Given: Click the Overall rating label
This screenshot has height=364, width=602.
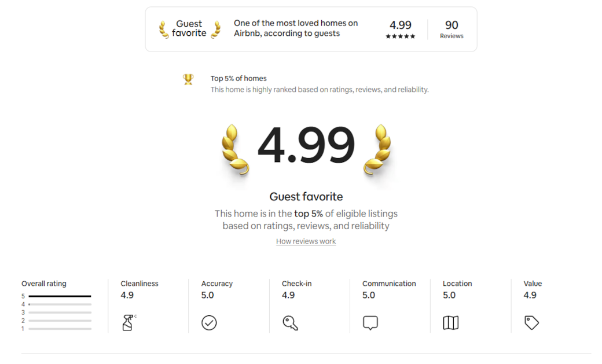Looking at the screenshot, I should pos(44,284).
